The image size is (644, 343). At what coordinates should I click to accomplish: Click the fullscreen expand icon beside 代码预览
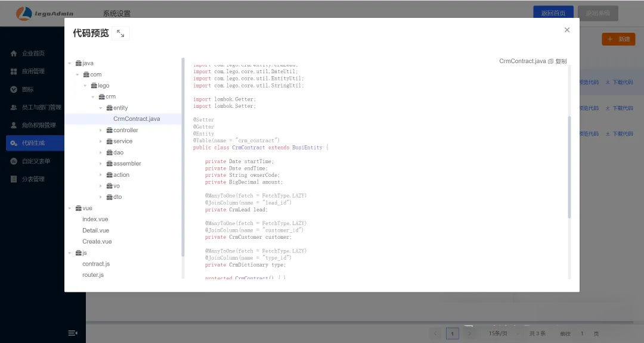click(x=120, y=34)
